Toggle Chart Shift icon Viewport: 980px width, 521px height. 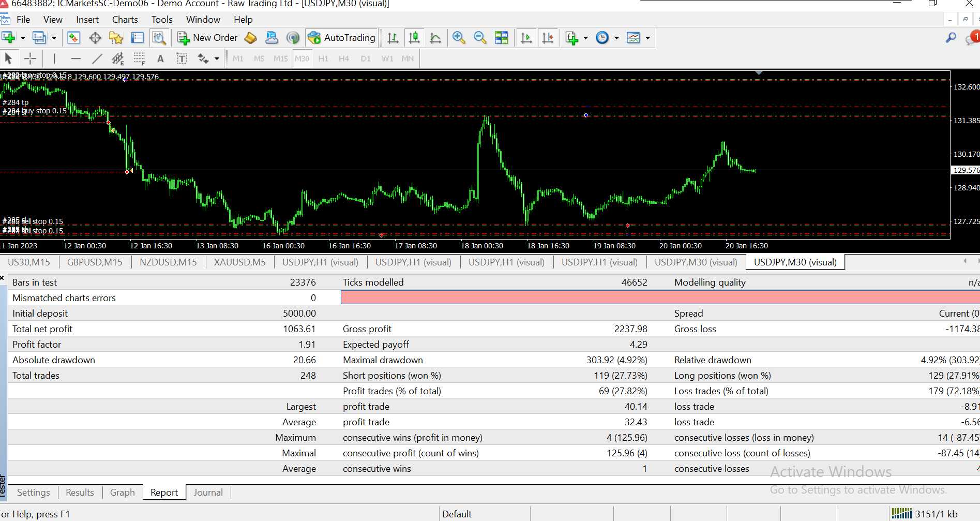tap(548, 38)
